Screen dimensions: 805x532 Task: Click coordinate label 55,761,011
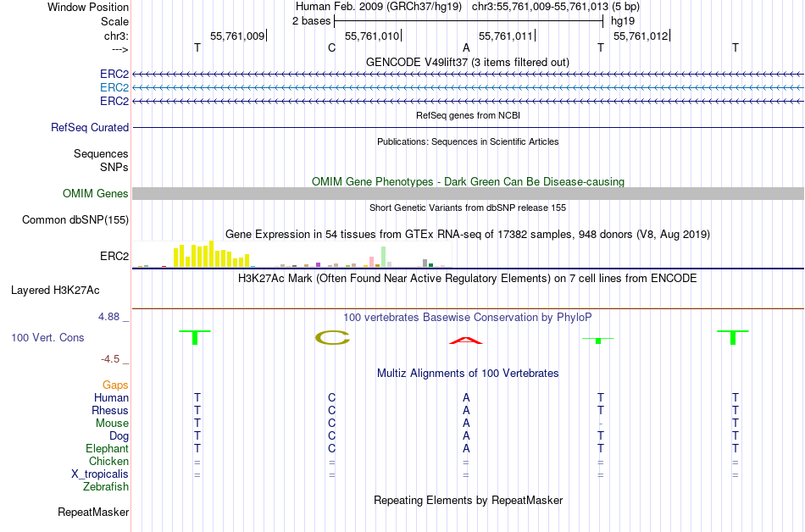(506, 36)
